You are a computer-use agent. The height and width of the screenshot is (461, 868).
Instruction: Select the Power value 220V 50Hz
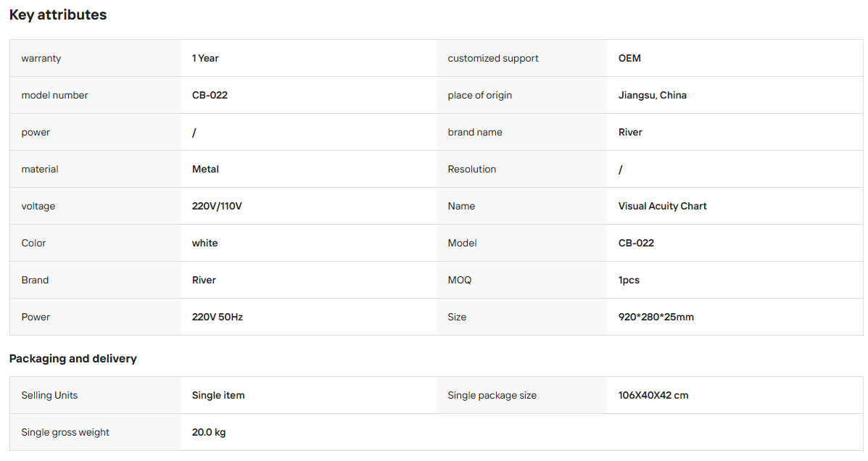click(x=218, y=317)
